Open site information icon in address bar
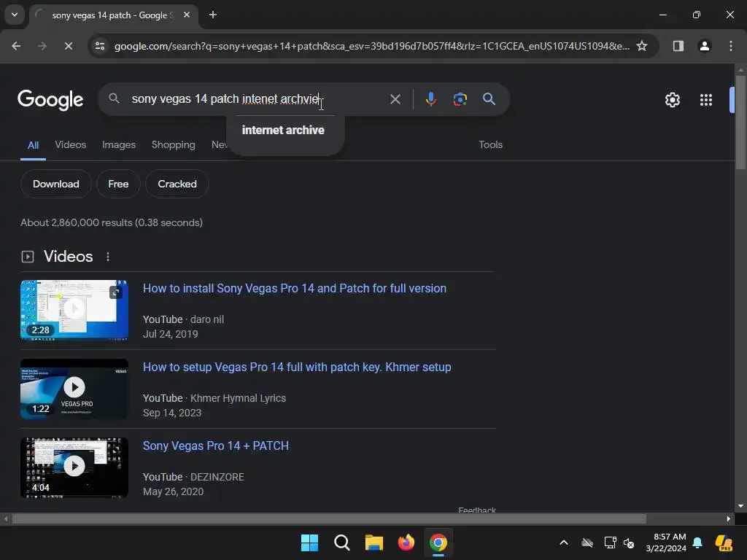The image size is (747, 560). 100,46
